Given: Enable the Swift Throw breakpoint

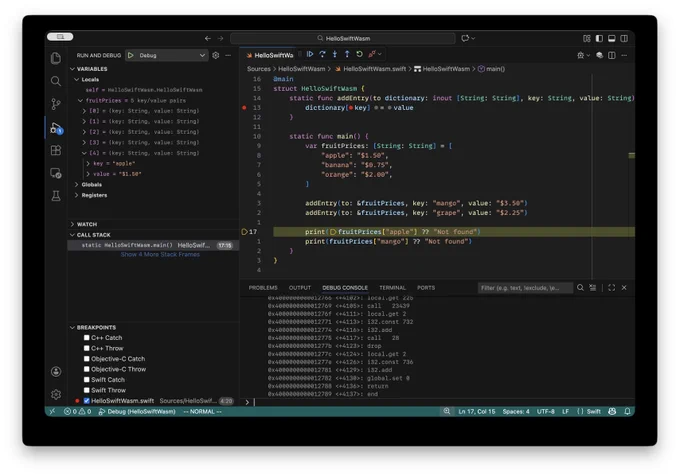Looking at the screenshot, I should pos(86,390).
